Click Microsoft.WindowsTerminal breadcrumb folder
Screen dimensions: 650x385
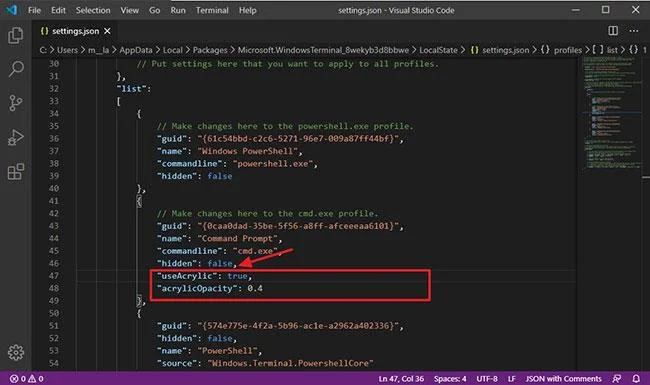pyautogui.click(x=323, y=50)
